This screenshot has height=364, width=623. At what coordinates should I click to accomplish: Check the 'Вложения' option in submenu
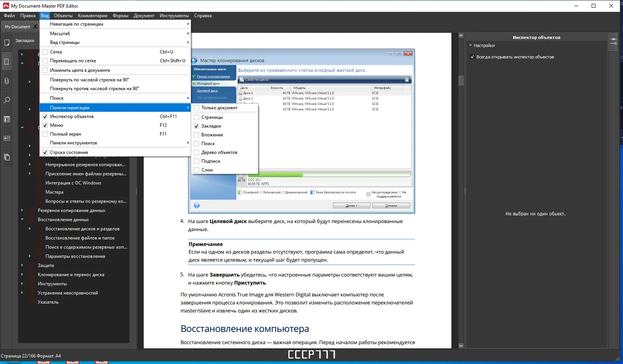[196, 134]
